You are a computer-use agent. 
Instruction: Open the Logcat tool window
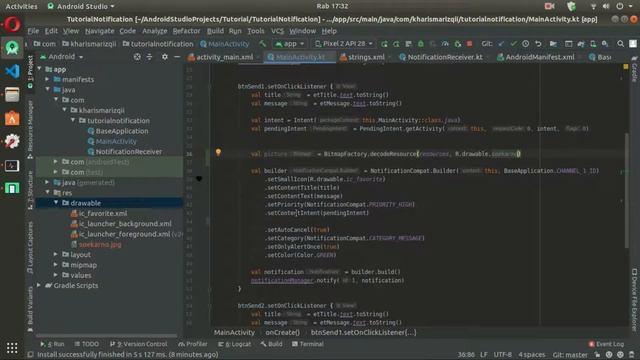pos(235,344)
